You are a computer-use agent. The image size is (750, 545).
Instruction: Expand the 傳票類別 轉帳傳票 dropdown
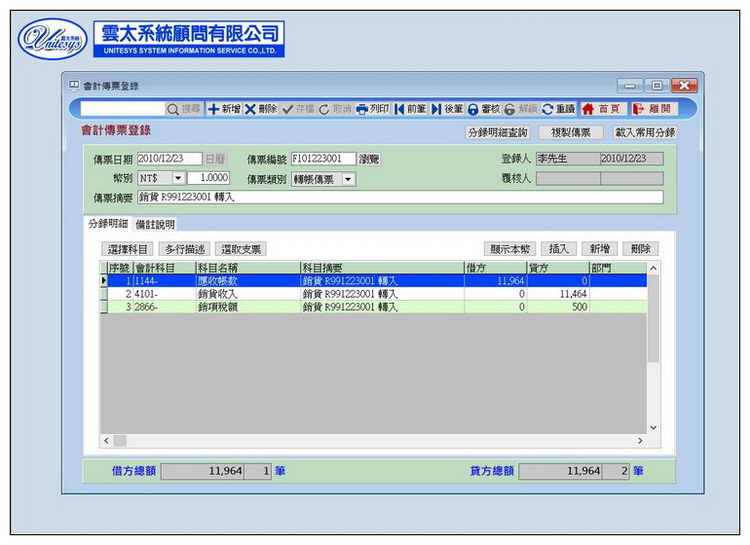tap(348, 179)
